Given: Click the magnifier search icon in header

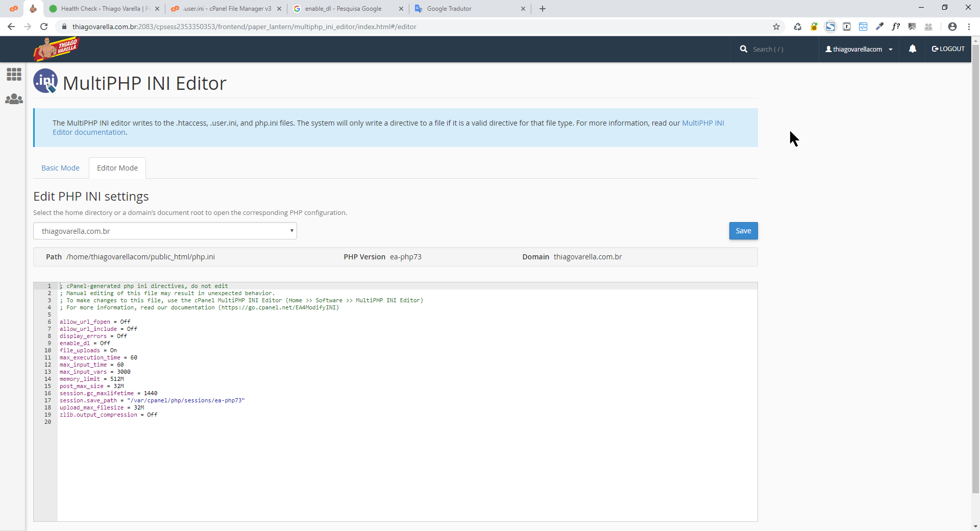Looking at the screenshot, I should click(x=743, y=49).
